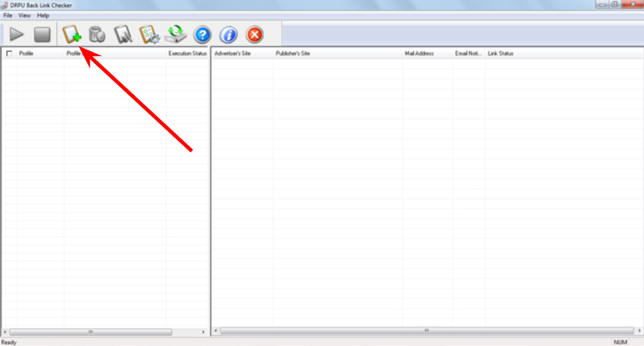Click left pane scrollbar left arrow
Screen dimensions: 644x346
[5, 332]
